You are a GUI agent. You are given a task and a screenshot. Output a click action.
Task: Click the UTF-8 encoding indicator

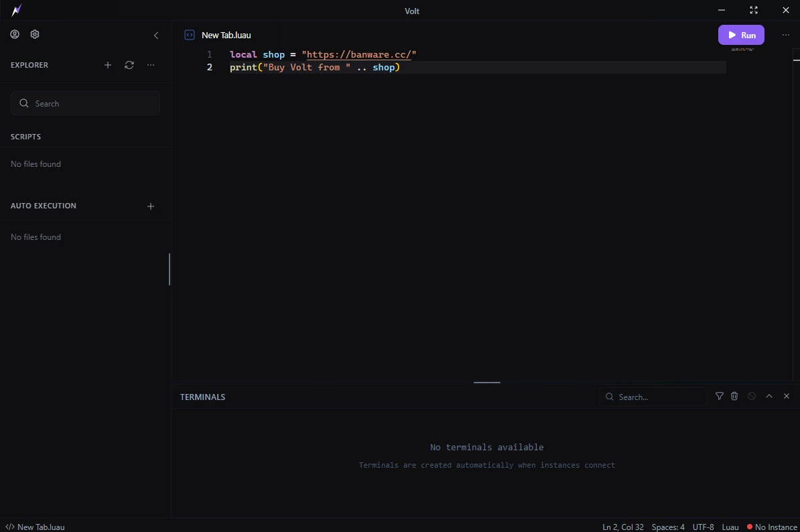tap(703, 527)
